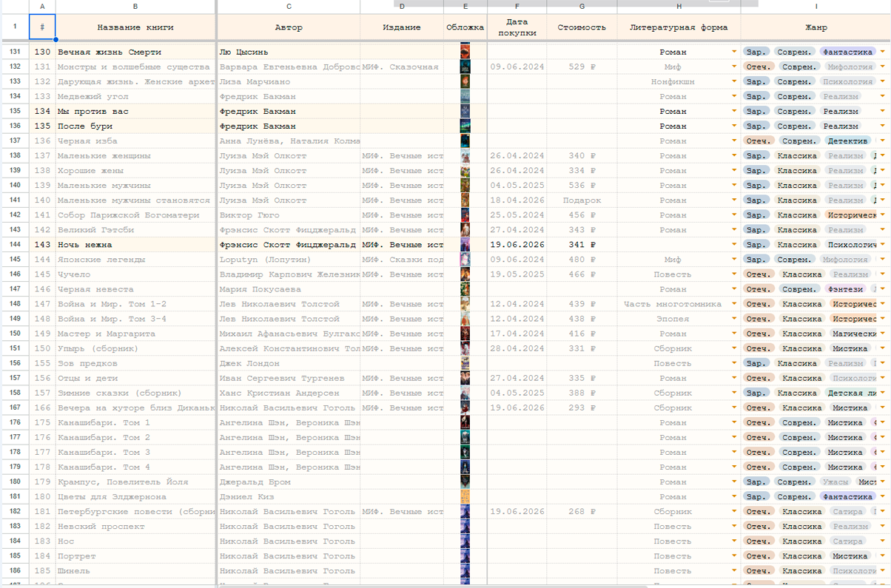The width and height of the screenshot is (891, 588).
Task: Click the Издание header cell
Action: click(402, 27)
